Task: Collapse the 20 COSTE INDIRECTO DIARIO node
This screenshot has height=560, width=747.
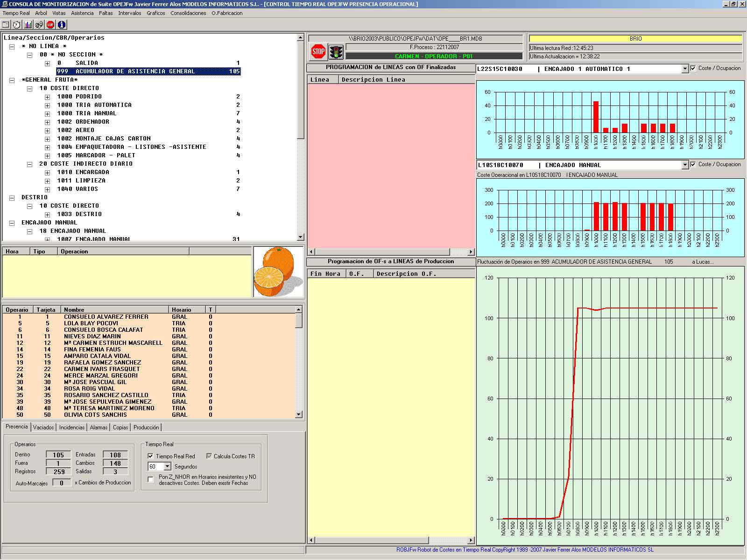Action: (x=30, y=164)
